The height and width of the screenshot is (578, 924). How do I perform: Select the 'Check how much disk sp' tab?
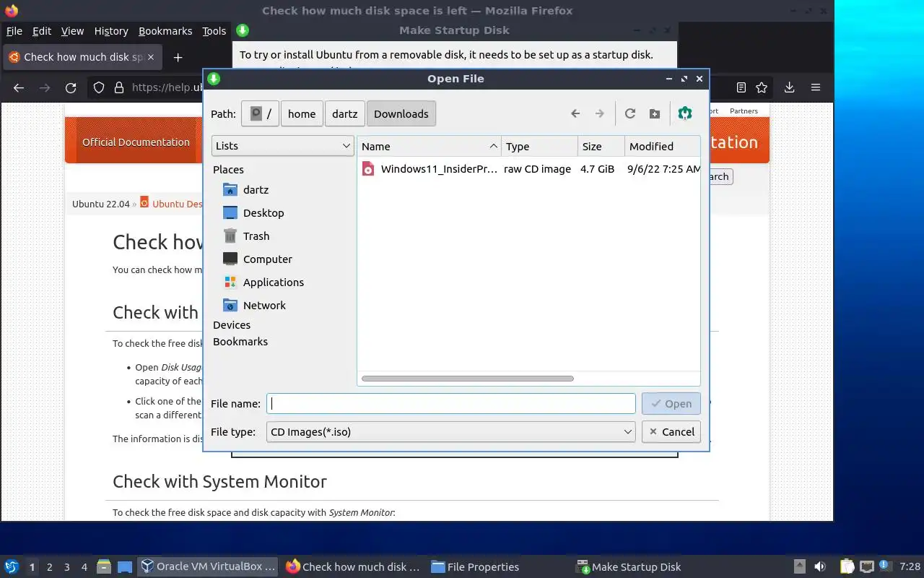coord(83,57)
